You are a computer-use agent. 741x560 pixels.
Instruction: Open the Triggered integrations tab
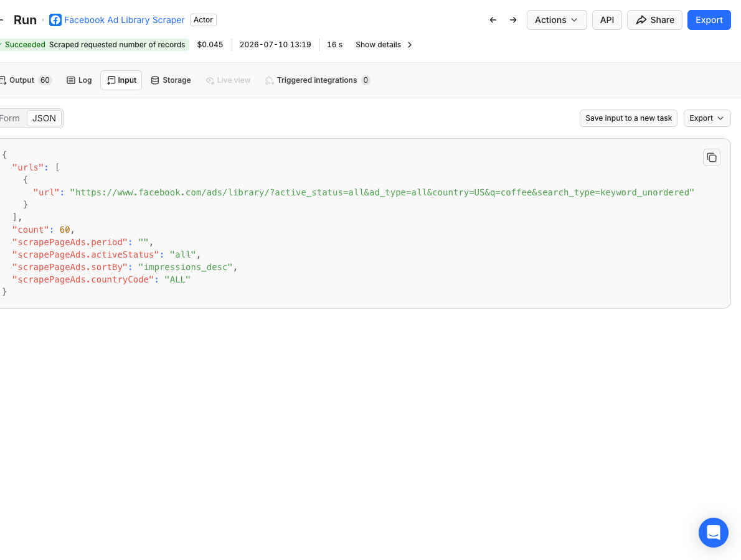(x=317, y=80)
